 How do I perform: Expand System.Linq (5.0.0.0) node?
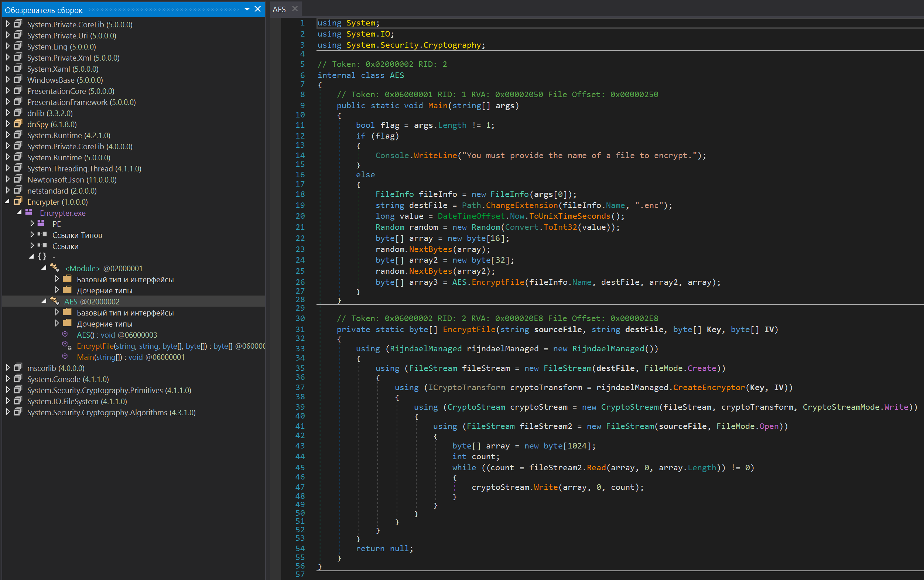pos(8,47)
